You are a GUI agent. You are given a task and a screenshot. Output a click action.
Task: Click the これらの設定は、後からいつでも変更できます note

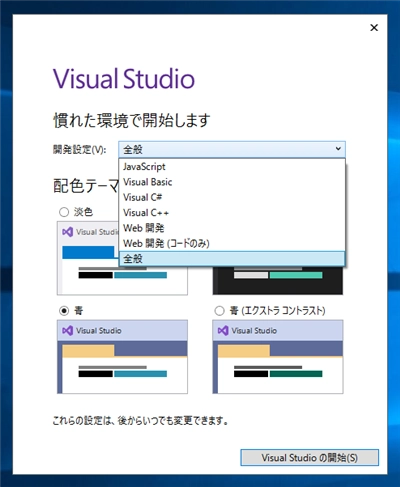[x=140, y=421]
